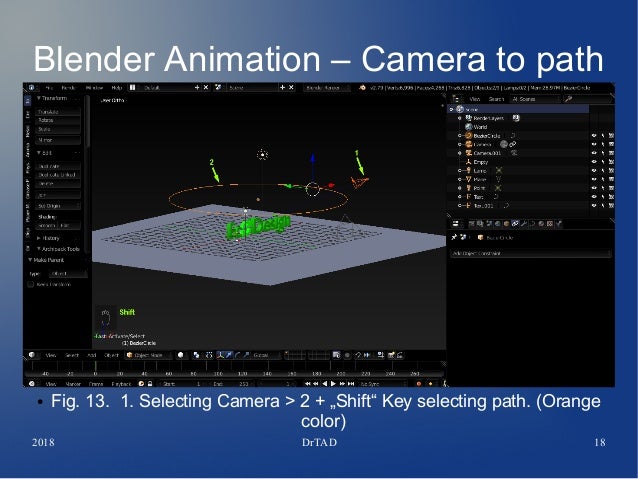Open the Window menu
Screen dimensions: 638x479
tap(94, 87)
